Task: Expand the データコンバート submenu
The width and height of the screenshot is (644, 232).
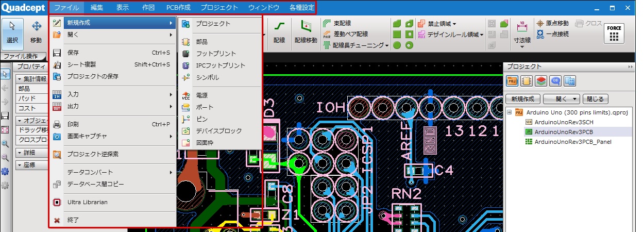Action: 113,172
